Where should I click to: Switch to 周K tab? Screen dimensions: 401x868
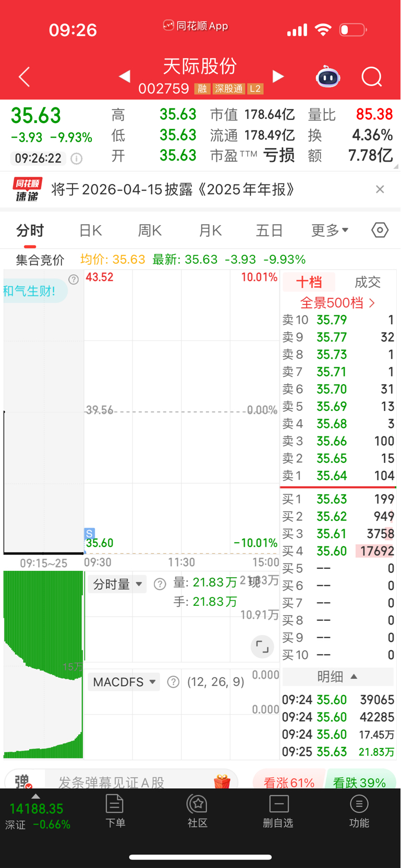click(150, 230)
